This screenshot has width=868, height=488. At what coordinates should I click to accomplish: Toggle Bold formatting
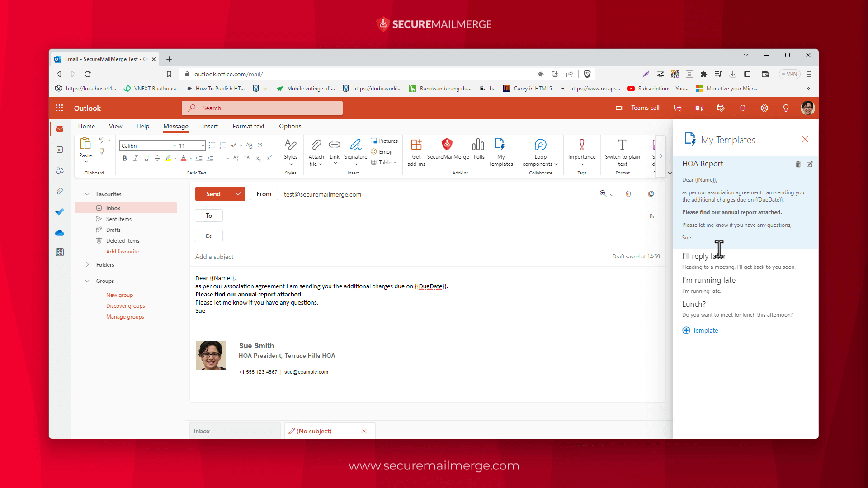(x=125, y=158)
